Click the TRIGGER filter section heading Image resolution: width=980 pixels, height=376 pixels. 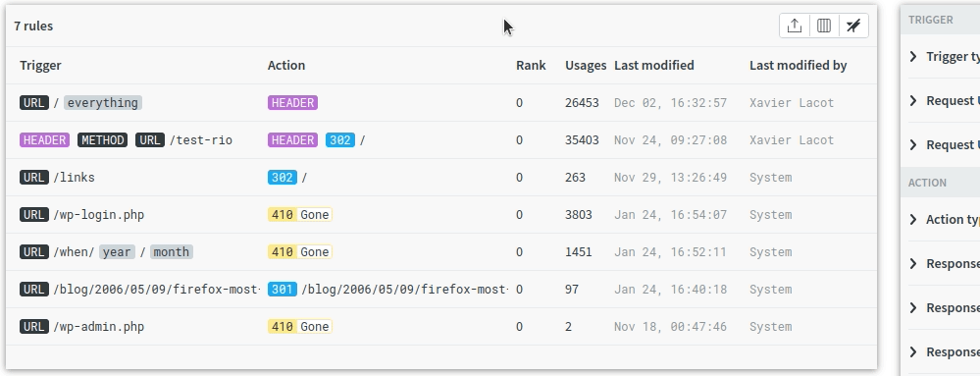931,20
